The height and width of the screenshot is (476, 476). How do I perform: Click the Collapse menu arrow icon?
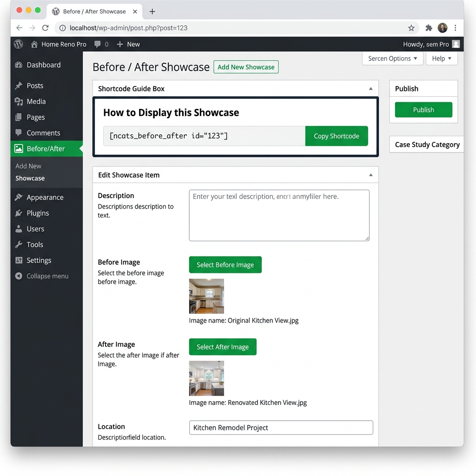[x=19, y=276]
